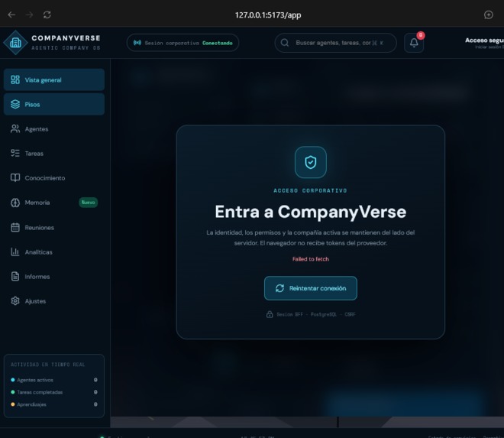Click the Tareas completadas counter row
Screen dimensions: 504x438
54,392
